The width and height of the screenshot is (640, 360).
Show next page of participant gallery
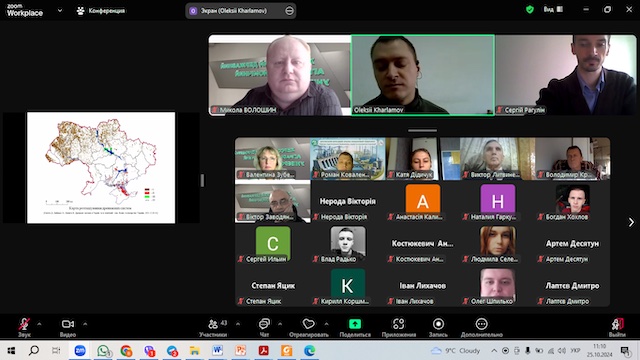click(x=631, y=222)
